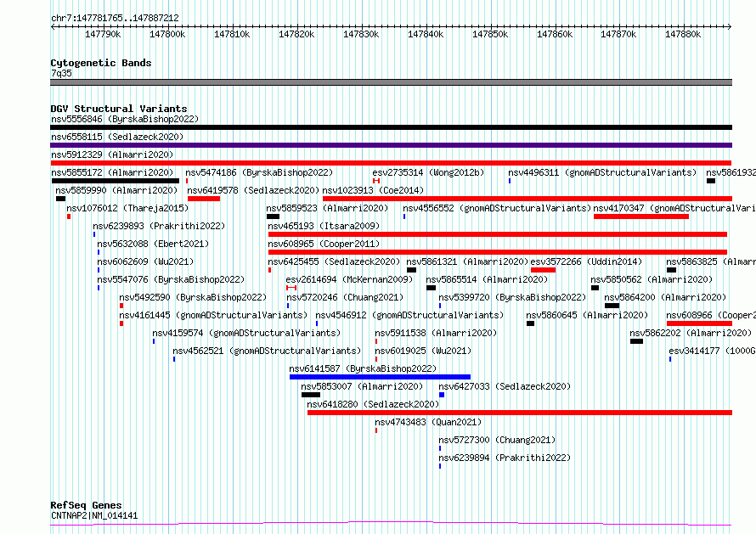Viewport: 756px width, 534px height.
Task: Select nsv5855172 (Almarri2020) label
Action: 112,172
